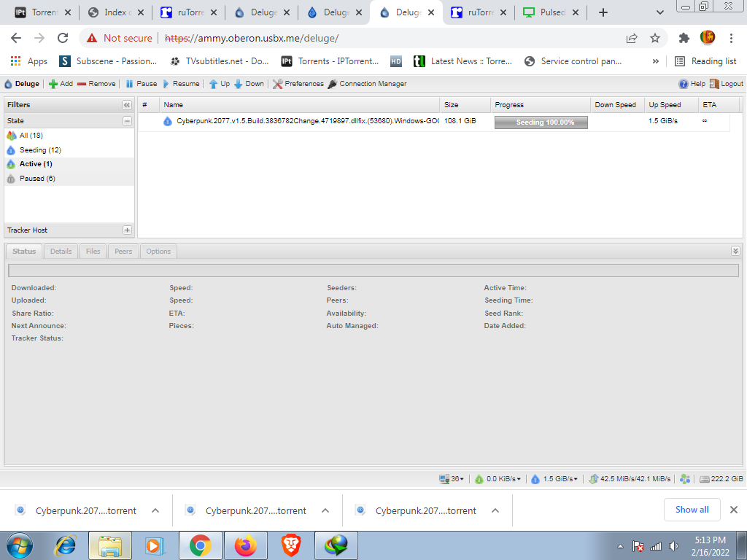Remove the selected torrent

click(x=96, y=84)
